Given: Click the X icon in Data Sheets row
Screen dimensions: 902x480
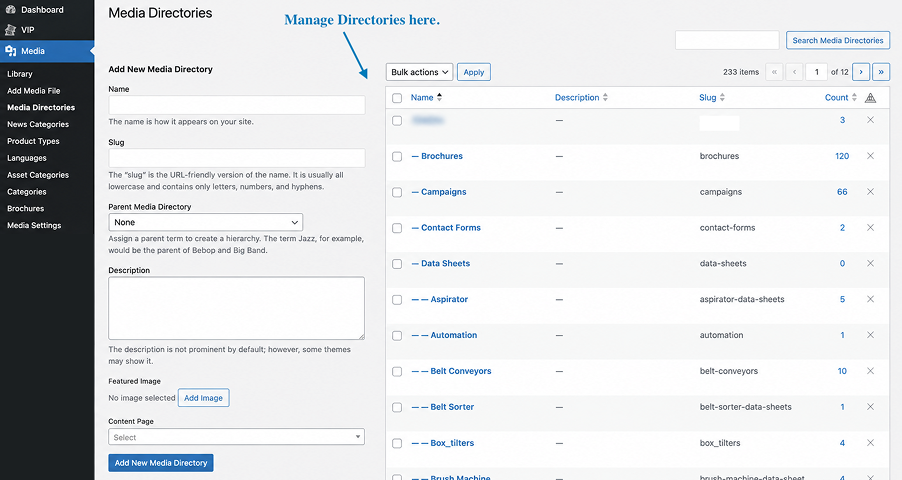Looking at the screenshot, I should 870,263.
